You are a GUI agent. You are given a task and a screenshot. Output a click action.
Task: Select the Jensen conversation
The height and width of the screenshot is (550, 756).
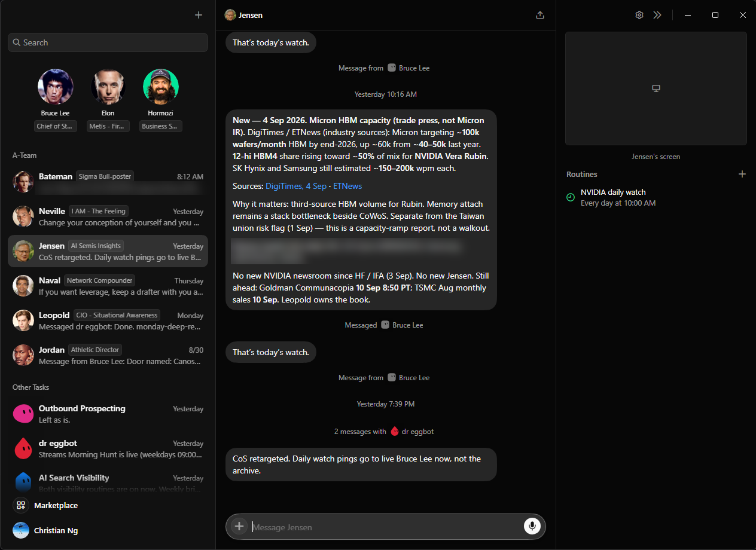108,251
